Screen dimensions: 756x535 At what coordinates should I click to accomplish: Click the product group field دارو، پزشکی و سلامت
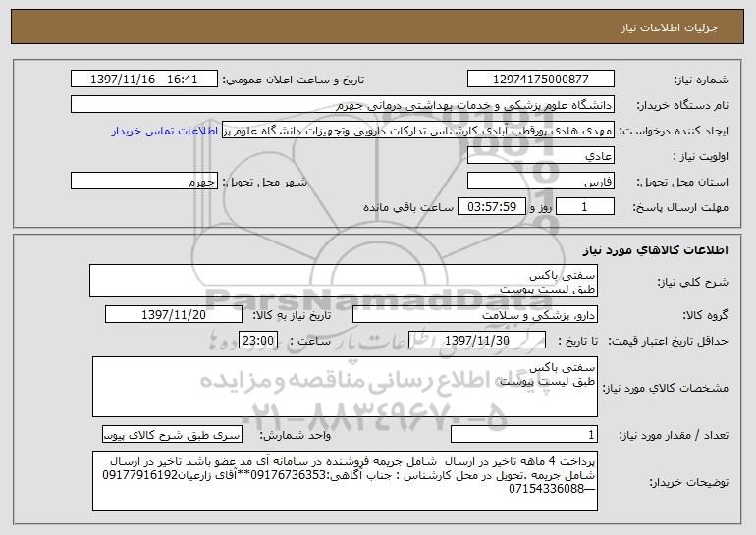[x=475, y=315]
